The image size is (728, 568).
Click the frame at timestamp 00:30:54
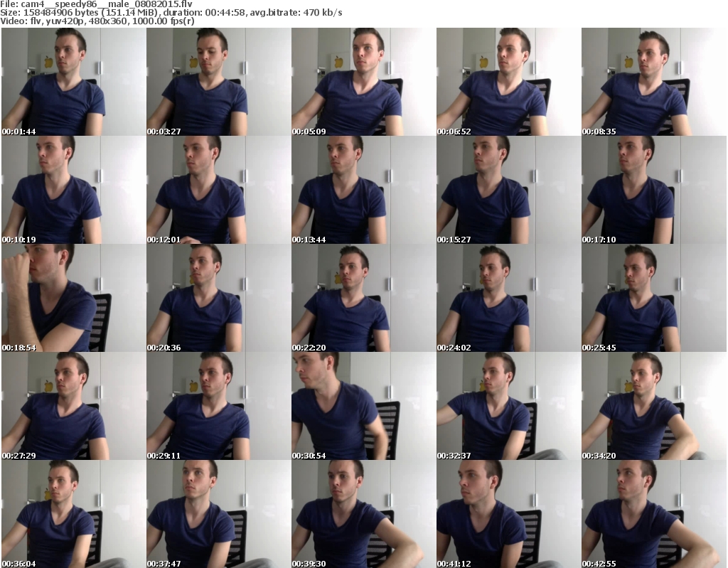(x=363, y=406)
